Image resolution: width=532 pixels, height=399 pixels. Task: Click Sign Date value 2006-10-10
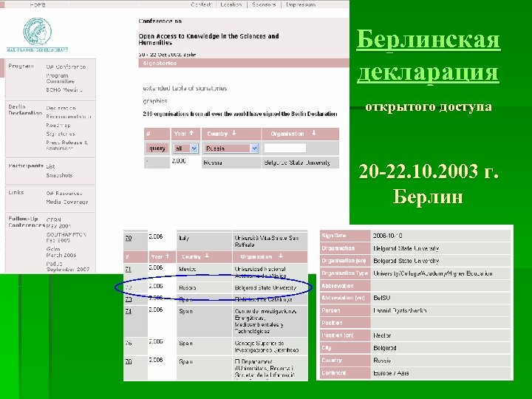click(387, 236)
